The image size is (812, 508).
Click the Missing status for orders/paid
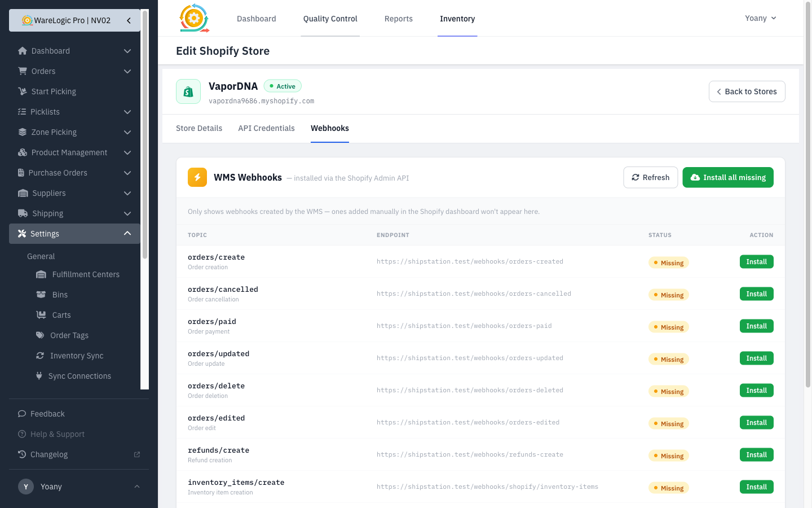point(669,327)
